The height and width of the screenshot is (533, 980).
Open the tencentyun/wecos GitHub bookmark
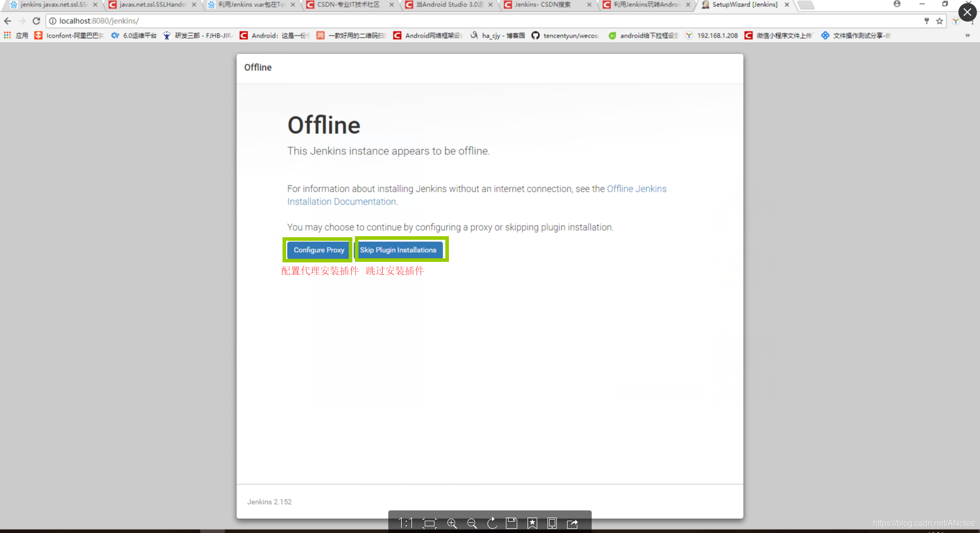click(565, 35)
